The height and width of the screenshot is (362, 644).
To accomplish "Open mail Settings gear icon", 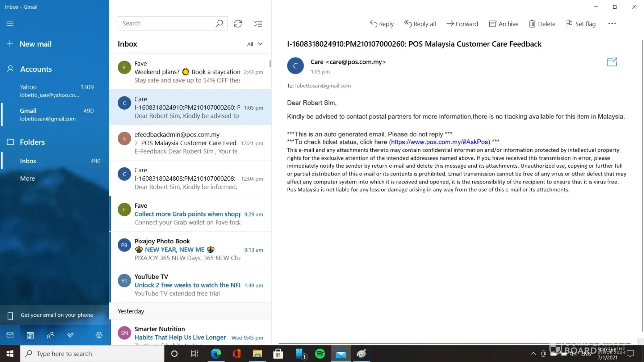I will point(99,335).
